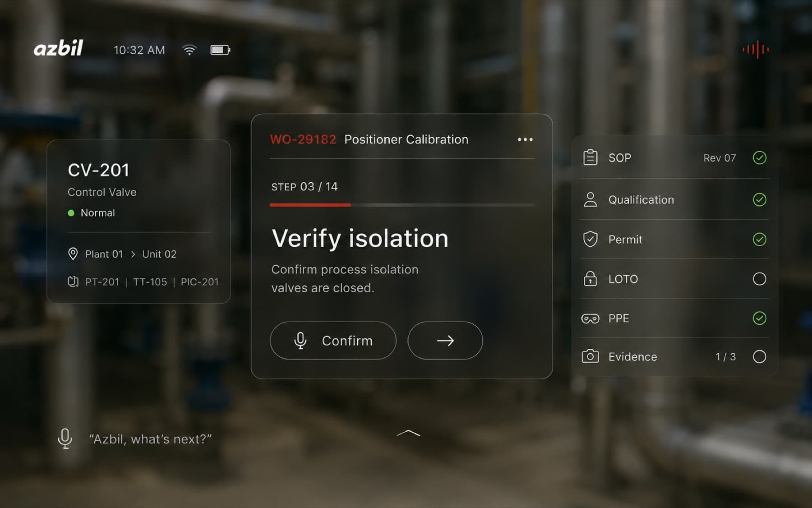Screen dimensions: 812x508
Task: Select the PIC-201 instrument tag
Action: click(x=200, y=282)
